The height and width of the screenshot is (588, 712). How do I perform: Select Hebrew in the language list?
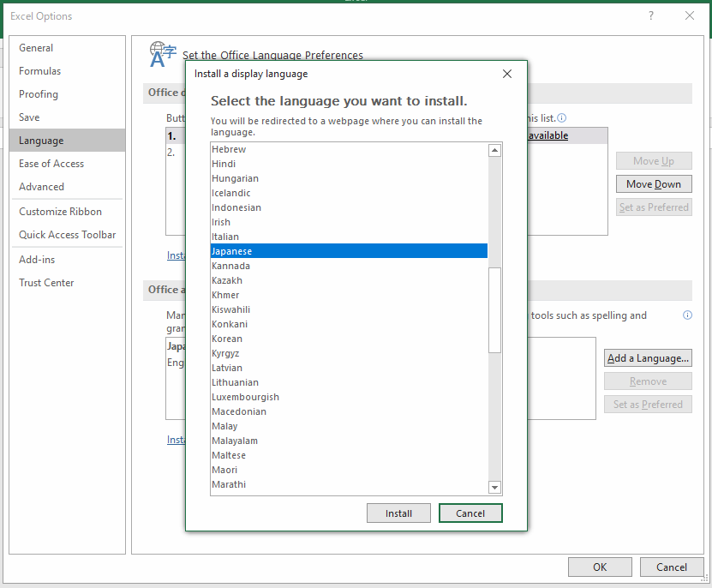349,149
